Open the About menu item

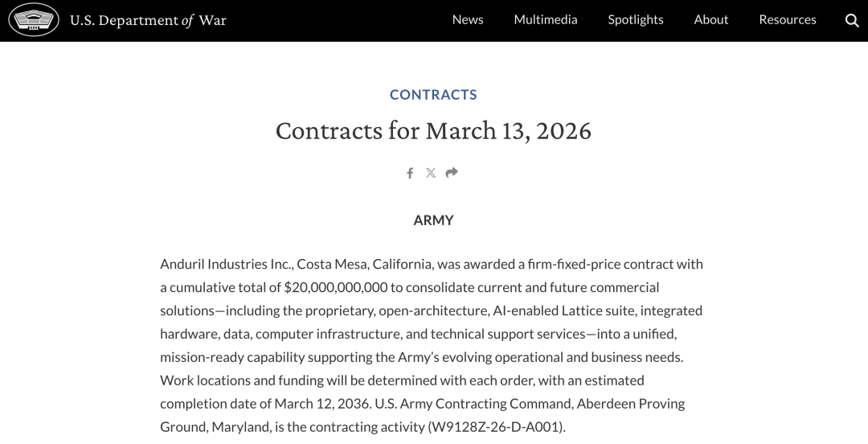[711, 20]
